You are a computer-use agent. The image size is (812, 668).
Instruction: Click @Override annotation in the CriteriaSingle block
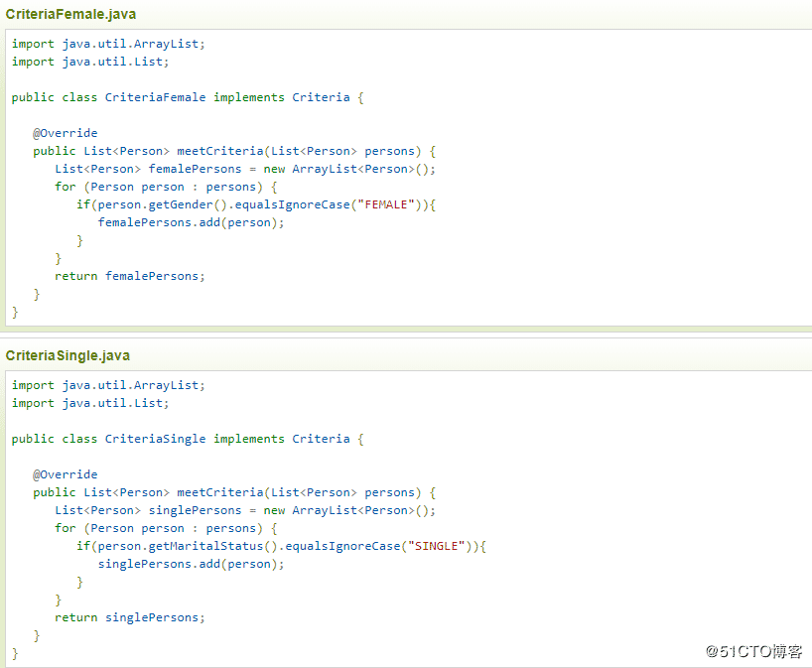point(66,474)
